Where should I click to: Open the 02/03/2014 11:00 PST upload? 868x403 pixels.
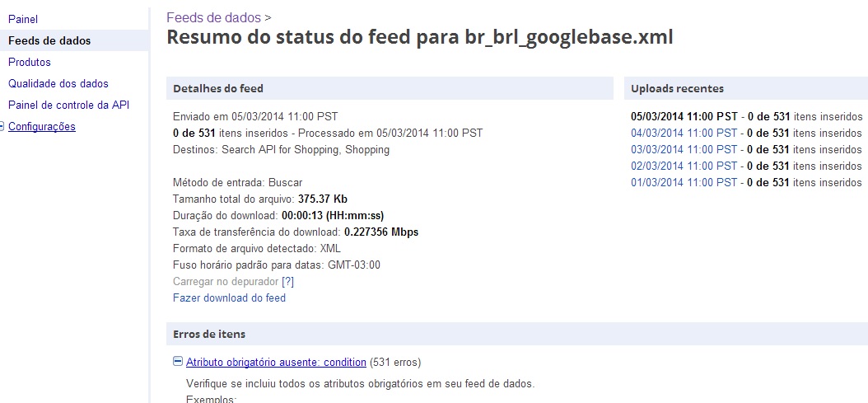pos(684,166)
